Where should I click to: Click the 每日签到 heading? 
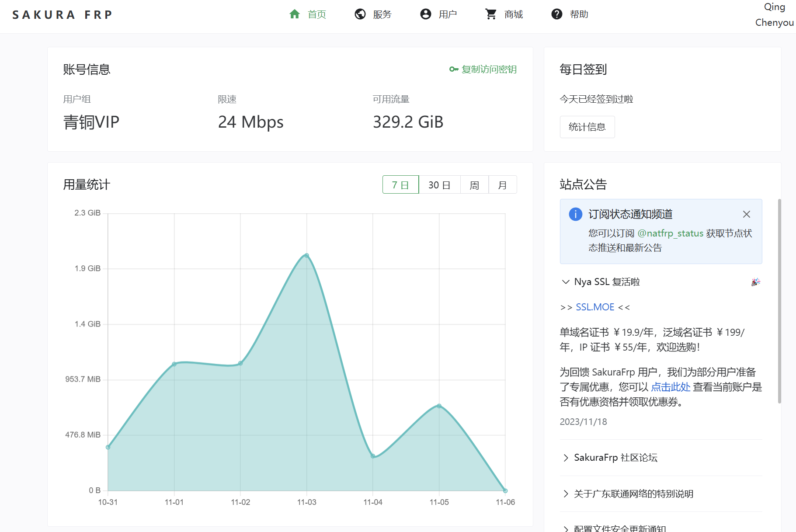point(583,69)
